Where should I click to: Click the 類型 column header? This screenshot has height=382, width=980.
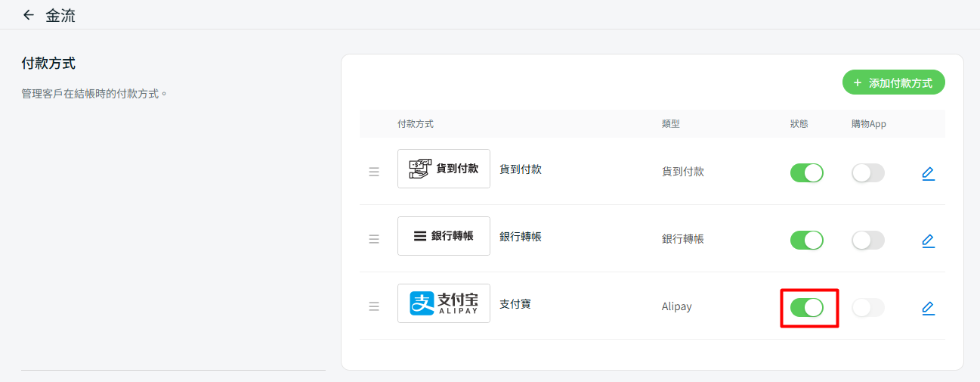(670, 124)
